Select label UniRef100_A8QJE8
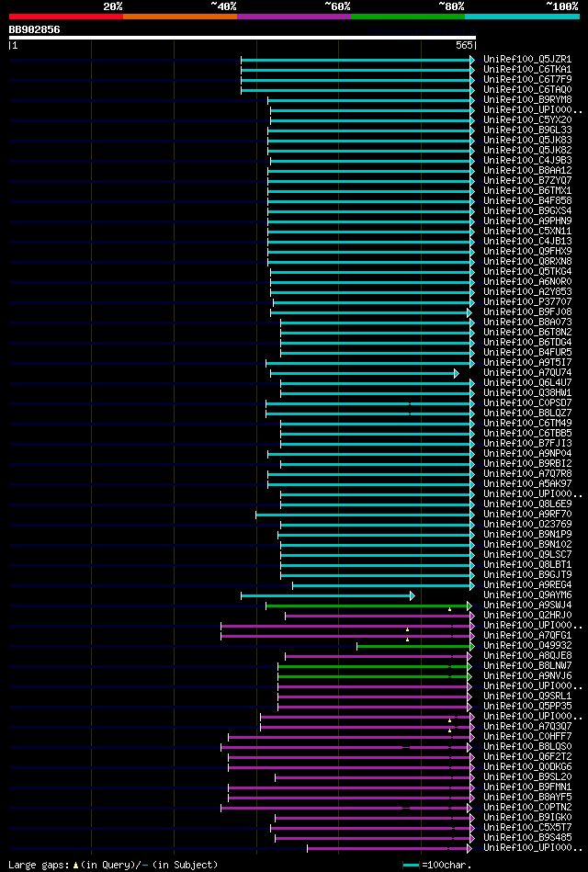The height and width of the screenshot is (872, 588). tap(528, 656)
